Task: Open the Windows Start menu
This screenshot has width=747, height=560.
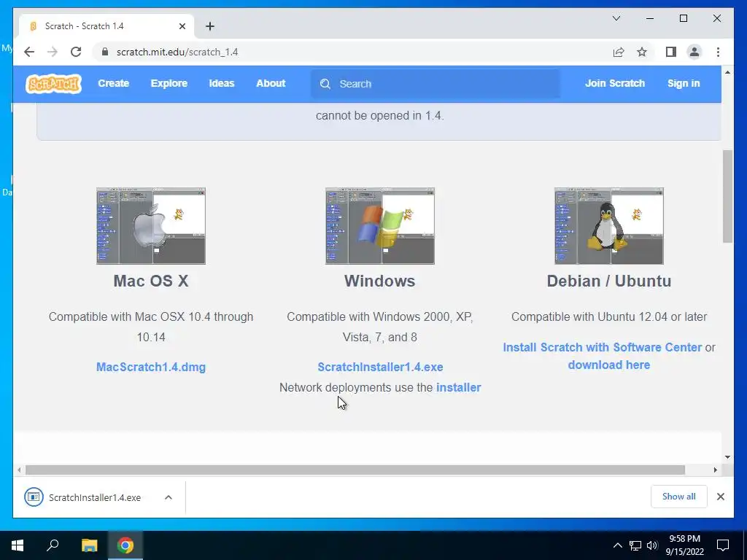Action: pos(18,545)
